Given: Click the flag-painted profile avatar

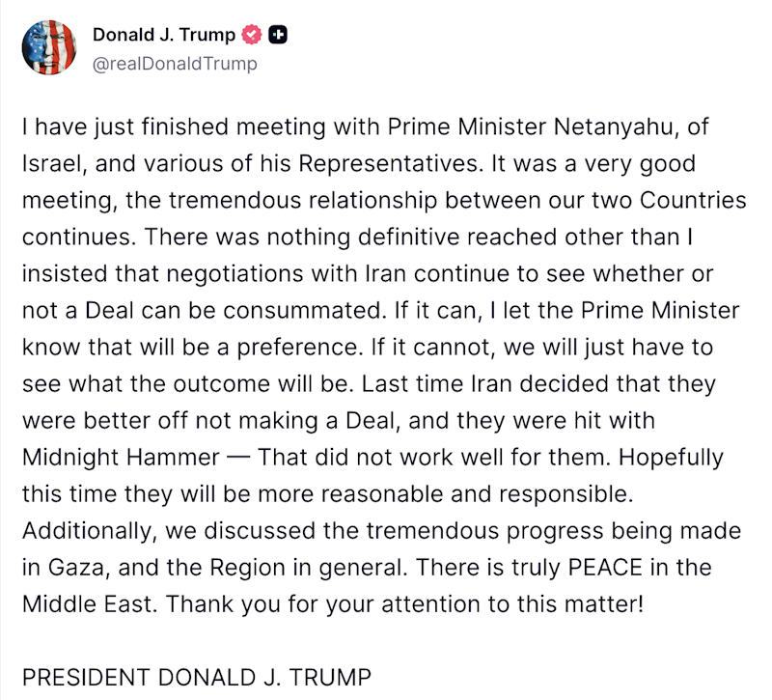Looking at the screenshot, I should [50, 47].
